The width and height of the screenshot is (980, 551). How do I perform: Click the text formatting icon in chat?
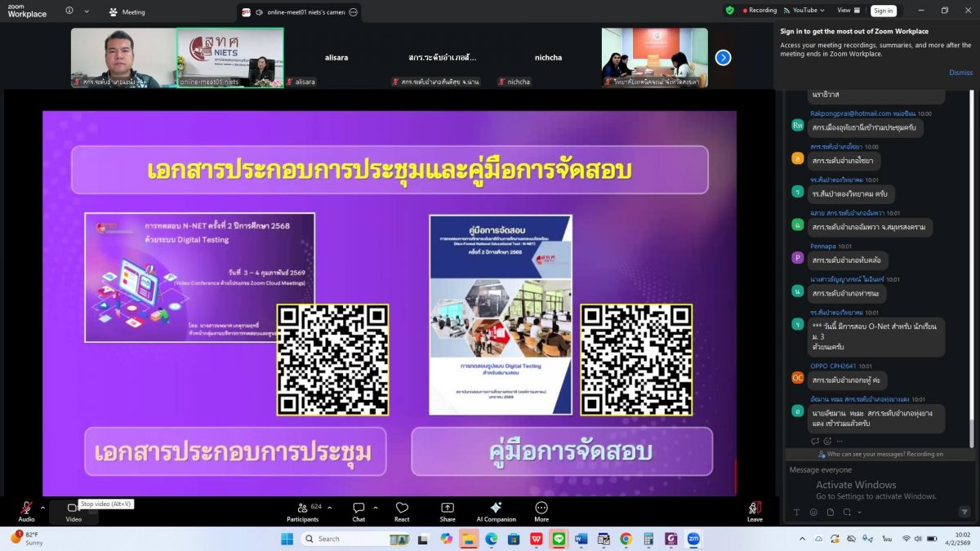point(797,512)
